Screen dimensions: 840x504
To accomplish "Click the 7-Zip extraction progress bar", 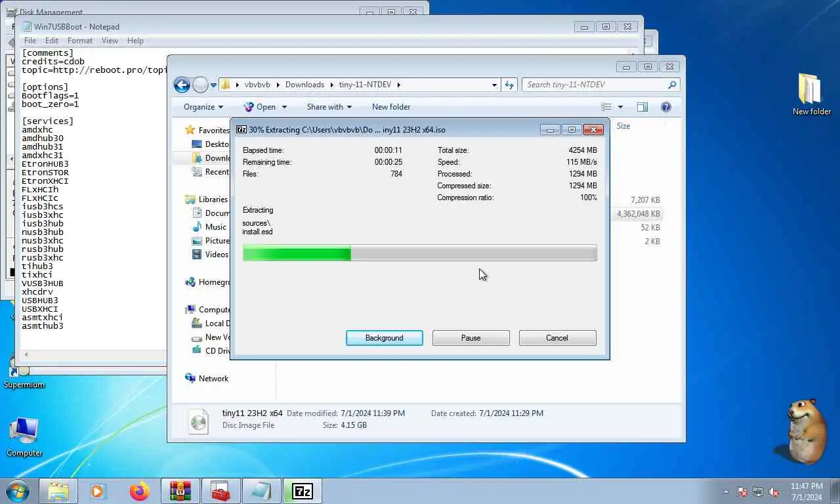I will (x=419, y=253).
